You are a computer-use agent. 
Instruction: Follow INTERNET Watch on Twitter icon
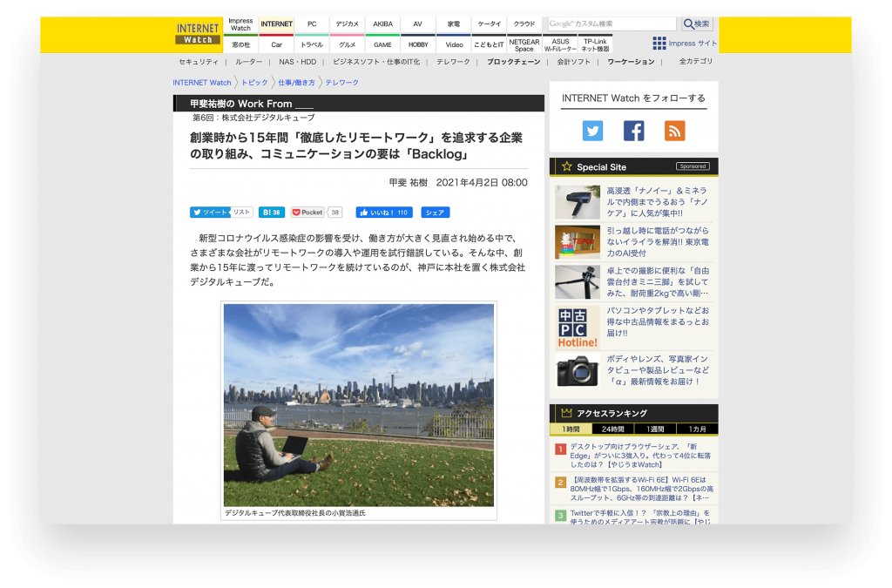click(592, 131)
